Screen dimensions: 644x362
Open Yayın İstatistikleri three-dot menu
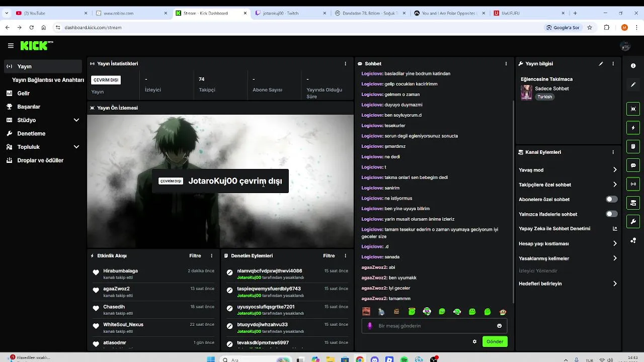tap(345, 64)
